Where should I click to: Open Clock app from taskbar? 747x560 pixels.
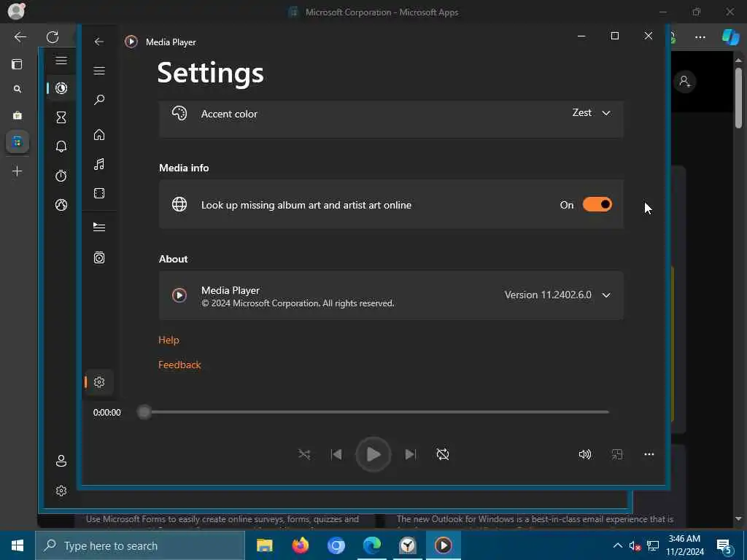[407, 545]
